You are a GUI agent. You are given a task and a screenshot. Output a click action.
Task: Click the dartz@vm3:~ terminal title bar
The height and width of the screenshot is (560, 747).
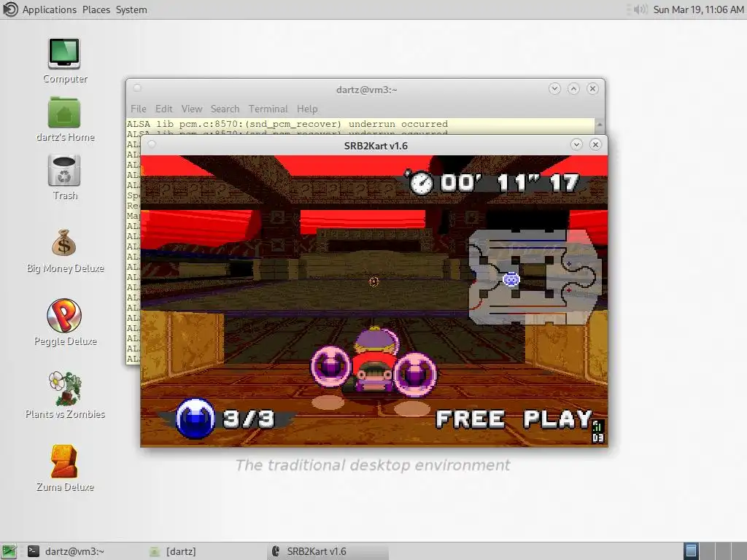(x=366, y=90)
